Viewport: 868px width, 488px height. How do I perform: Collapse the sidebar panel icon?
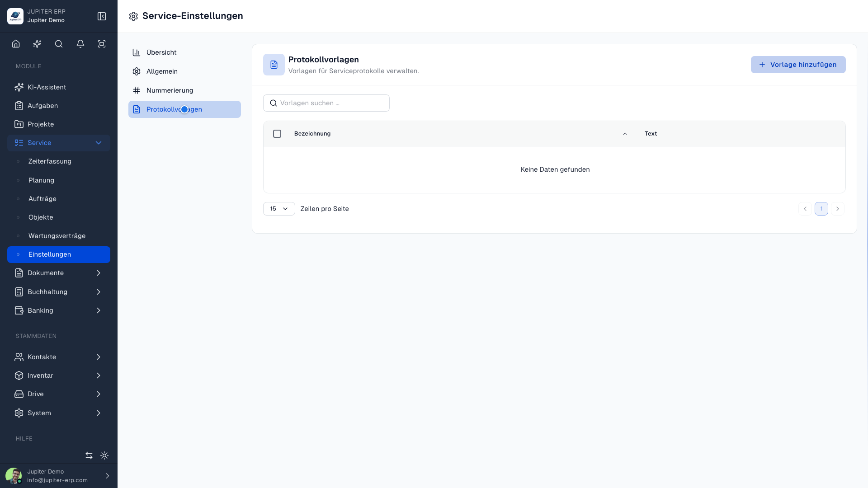point(102,16)
